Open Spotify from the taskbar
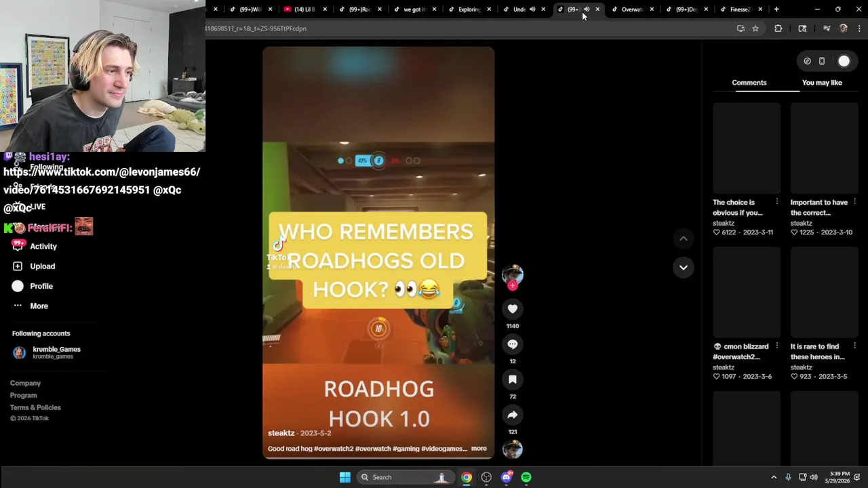Viewport: 868px width, 488px height. pyautogui.click(x=526, y=477)
